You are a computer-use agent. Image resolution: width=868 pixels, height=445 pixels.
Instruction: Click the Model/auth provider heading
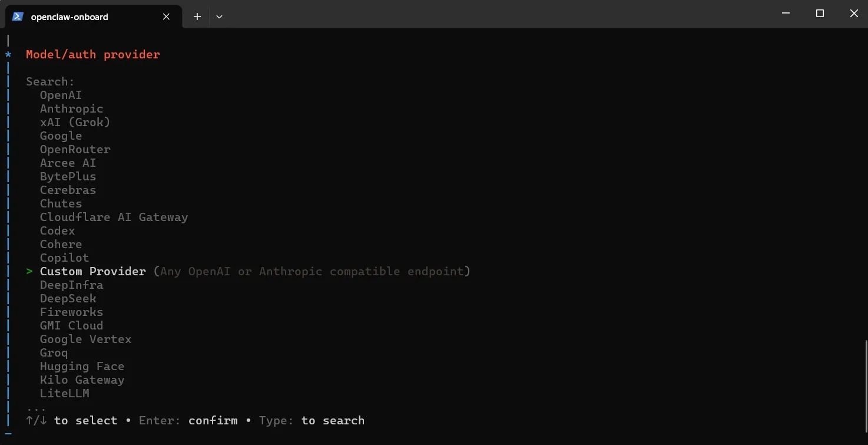tap(92, 54)
